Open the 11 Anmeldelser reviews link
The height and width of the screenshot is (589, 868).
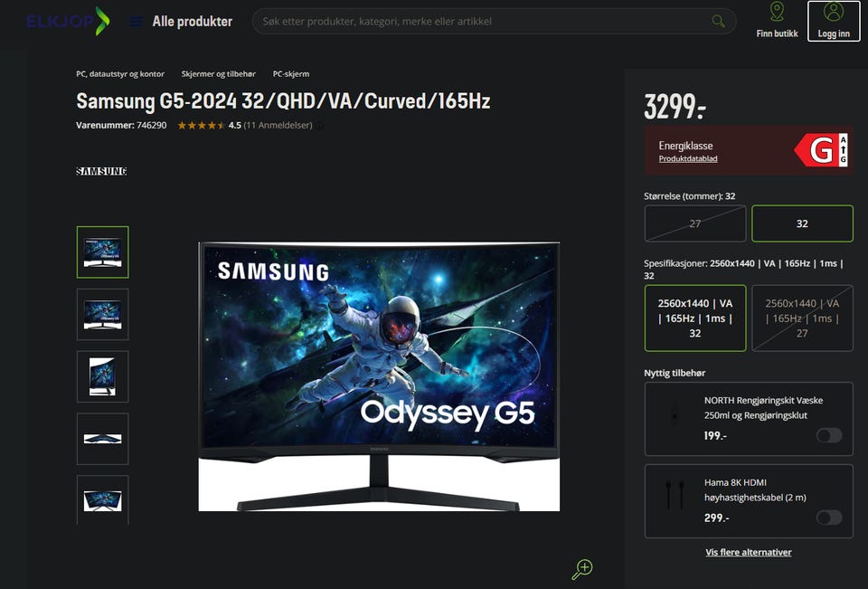coord(278,125)
